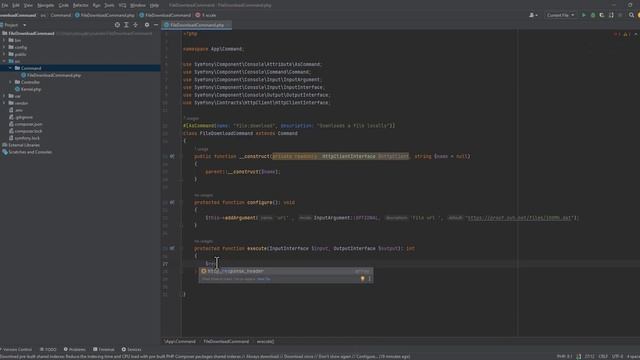Expand the vendor folder

pyautogui.click(x=4, y=103)
